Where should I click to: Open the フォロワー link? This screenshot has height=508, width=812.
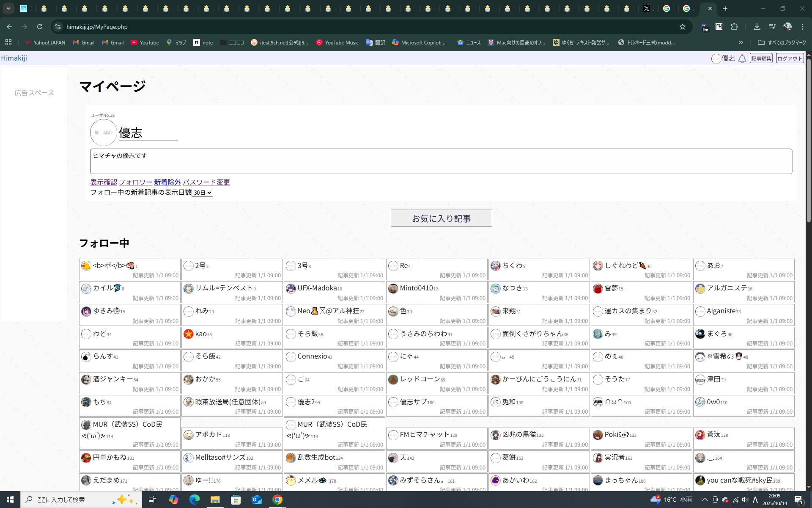(x=135, y=182)
